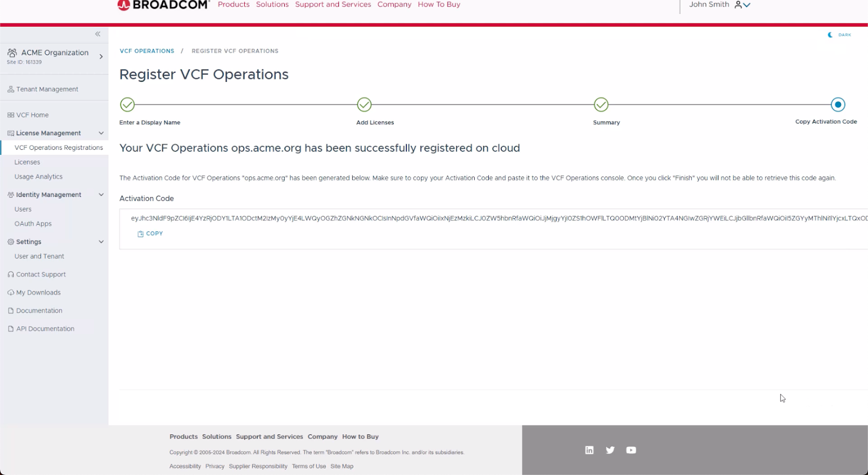Viewport: 868px width, 475px height.
Task: Click the ACME Organization people icon
Action: coord(12,53)
